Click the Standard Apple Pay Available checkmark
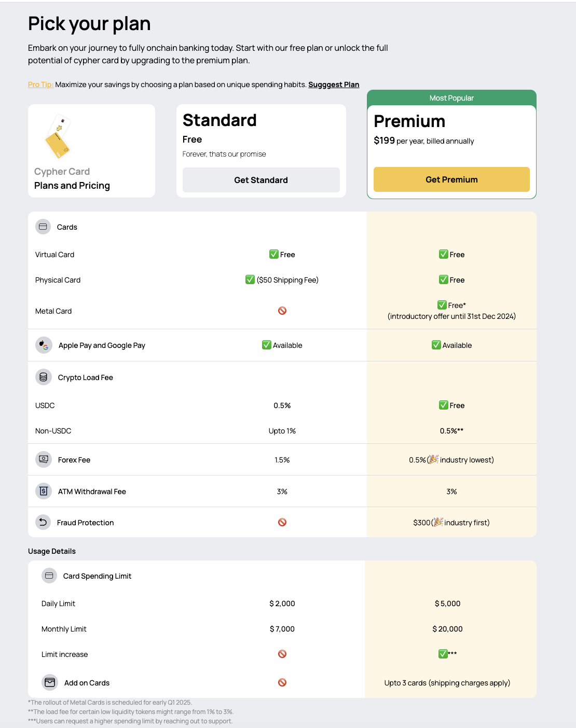This screenshot has height=728, width=576. point(267,345)
